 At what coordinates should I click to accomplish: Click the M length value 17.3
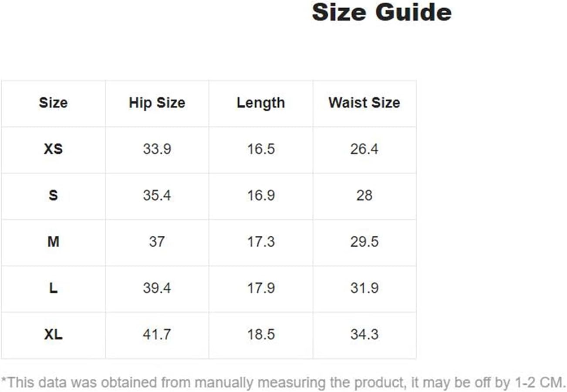pos(261,241)
